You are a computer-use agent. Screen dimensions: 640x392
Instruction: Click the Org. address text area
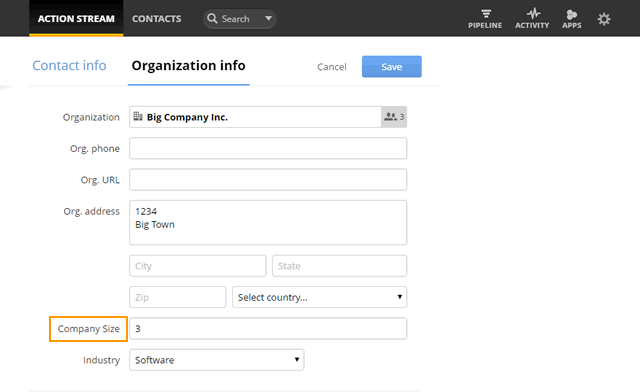(268, 223)
